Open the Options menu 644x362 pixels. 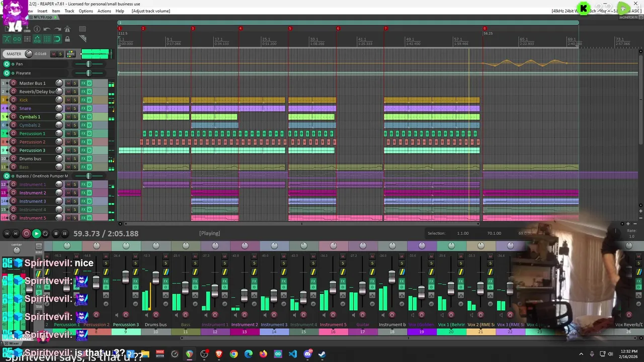click(86, 11)
